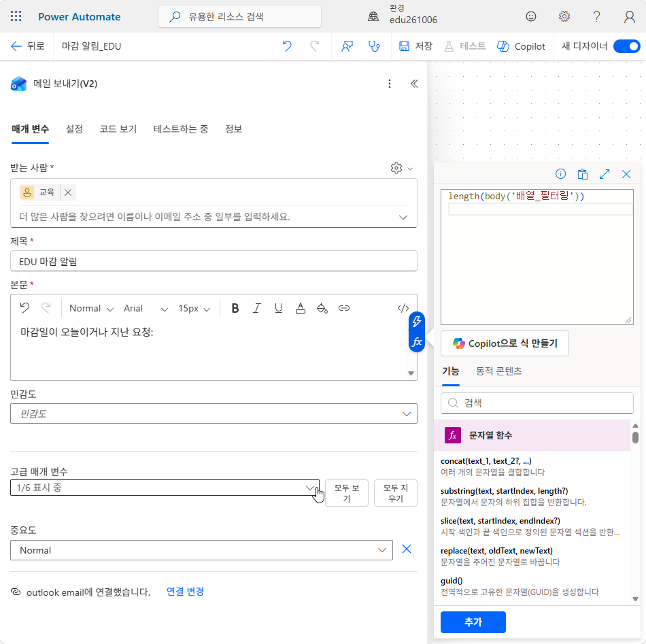Open the feedback smiley icon

point(531,16)
